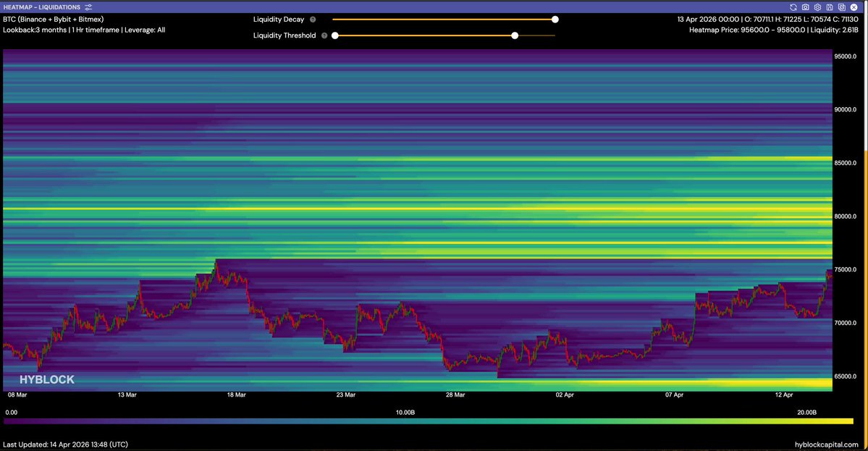Click BTC (Binance + Bybit + Bitmex) label
Screen dimensions: 868x451
[x=52, y=20]
